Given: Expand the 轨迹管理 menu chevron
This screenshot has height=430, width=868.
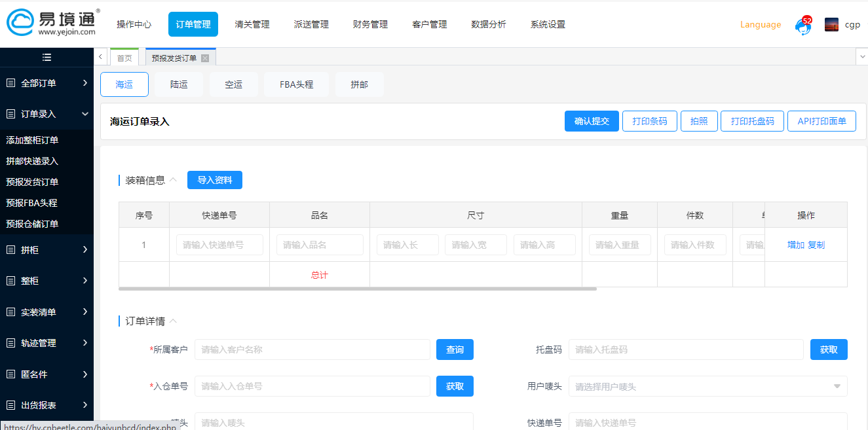Looking at the screenshot, I should click(x=85, y=343).
